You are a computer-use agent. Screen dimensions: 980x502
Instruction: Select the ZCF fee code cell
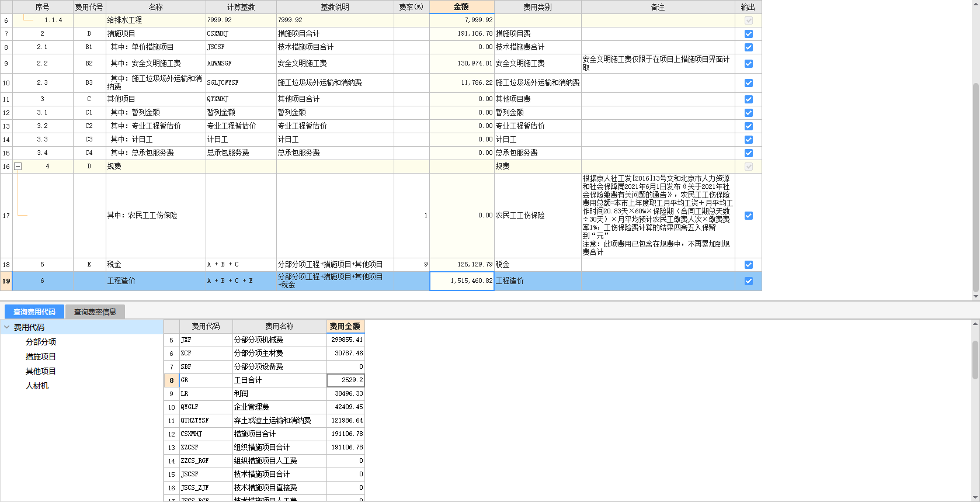pyautogui.click(x=206, y=353)
